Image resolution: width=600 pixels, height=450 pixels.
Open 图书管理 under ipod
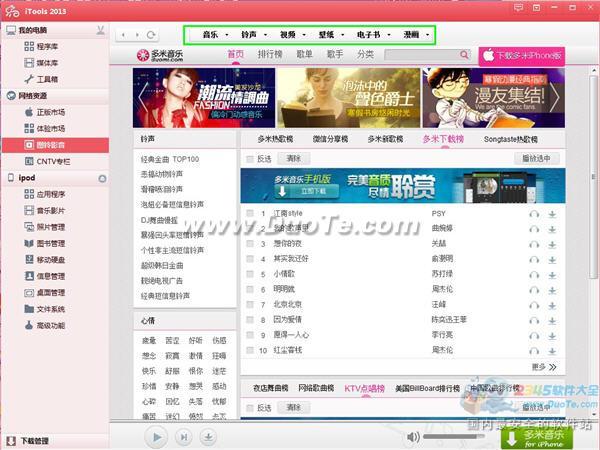tap(45, 243)
